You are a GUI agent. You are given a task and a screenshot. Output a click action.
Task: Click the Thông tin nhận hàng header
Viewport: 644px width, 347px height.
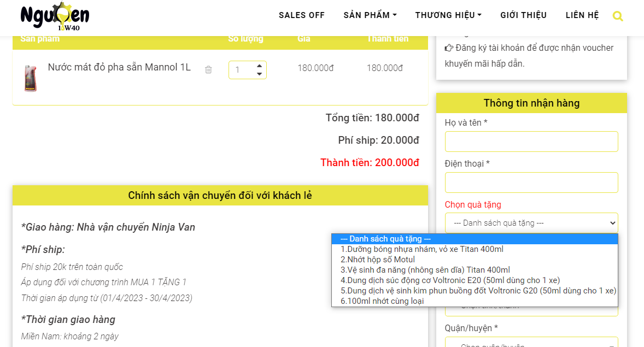531,103
